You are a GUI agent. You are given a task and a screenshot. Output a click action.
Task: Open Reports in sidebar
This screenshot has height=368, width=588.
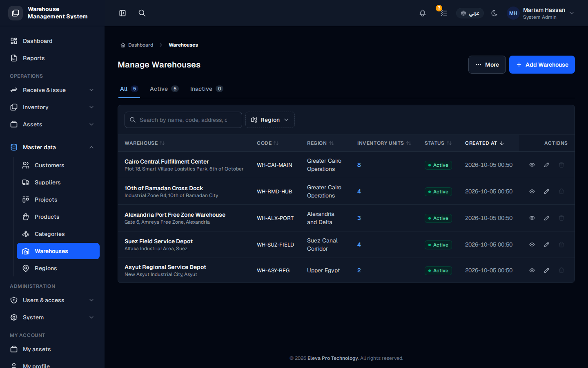[x=52, y=58]
